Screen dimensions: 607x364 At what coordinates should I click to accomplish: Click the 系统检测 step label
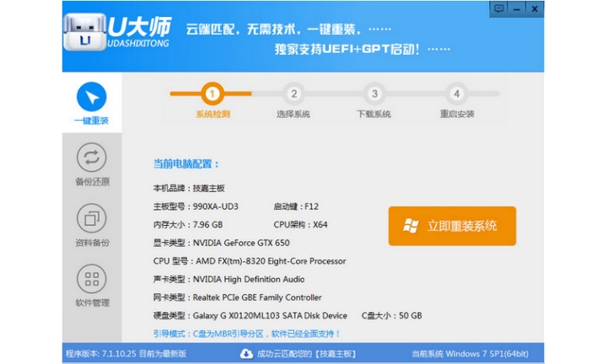tap(213, 114)
